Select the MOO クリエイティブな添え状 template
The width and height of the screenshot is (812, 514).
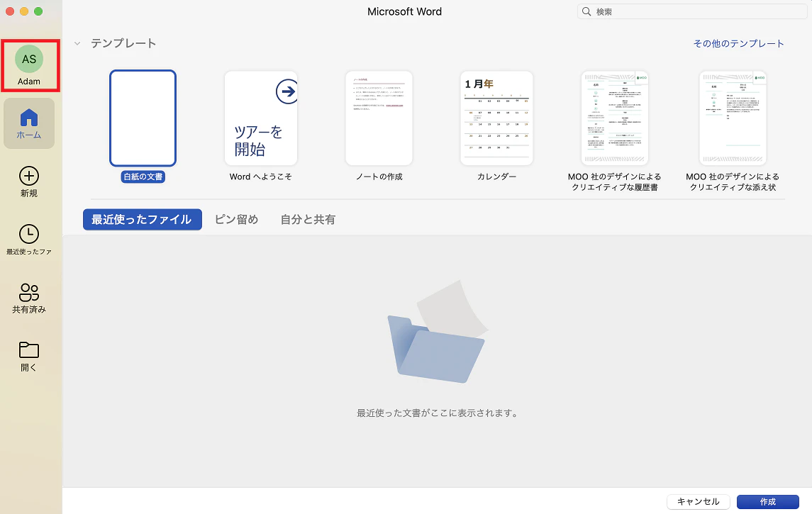[733, 118]
